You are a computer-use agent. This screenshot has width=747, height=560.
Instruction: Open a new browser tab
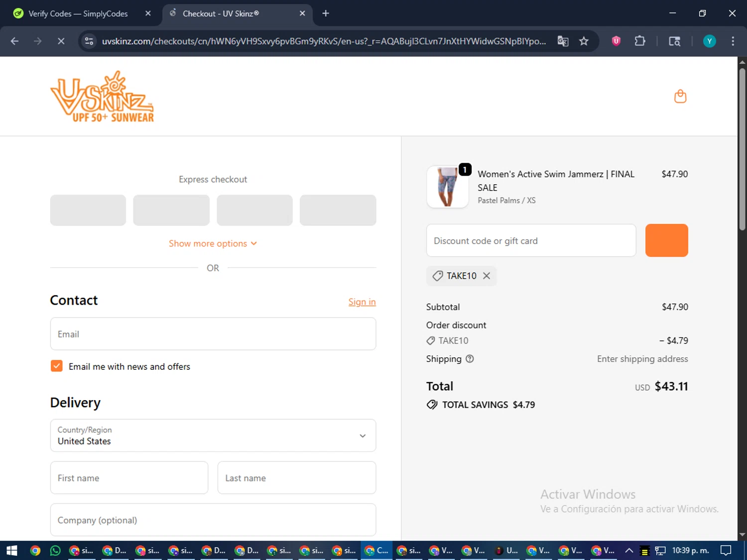click(x=326, y=13)
